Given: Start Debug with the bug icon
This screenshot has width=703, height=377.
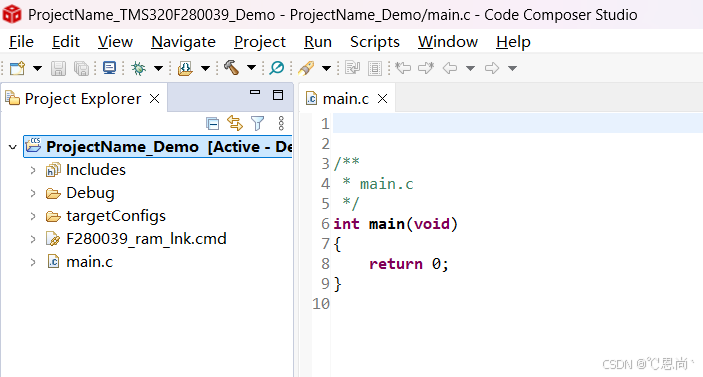Looking at the screenshot, I should [x=139, y=68].
